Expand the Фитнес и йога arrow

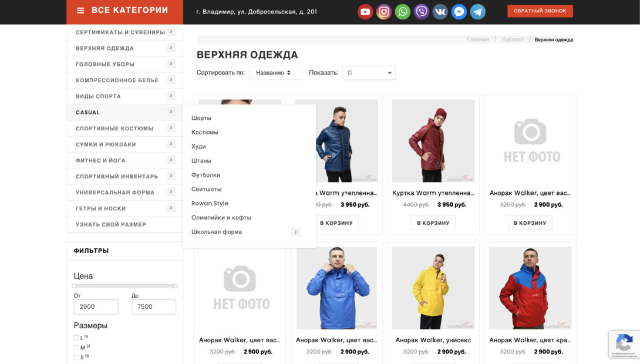(x=171, y=160)
